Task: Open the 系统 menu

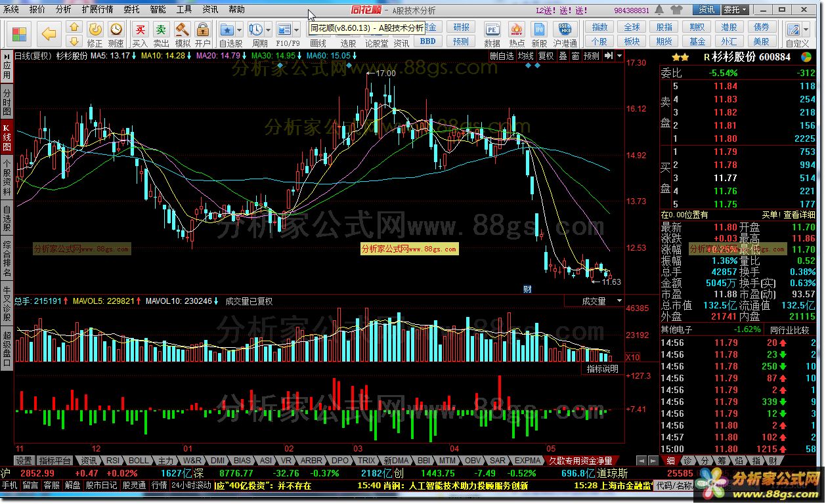Action: coord(11,10)
